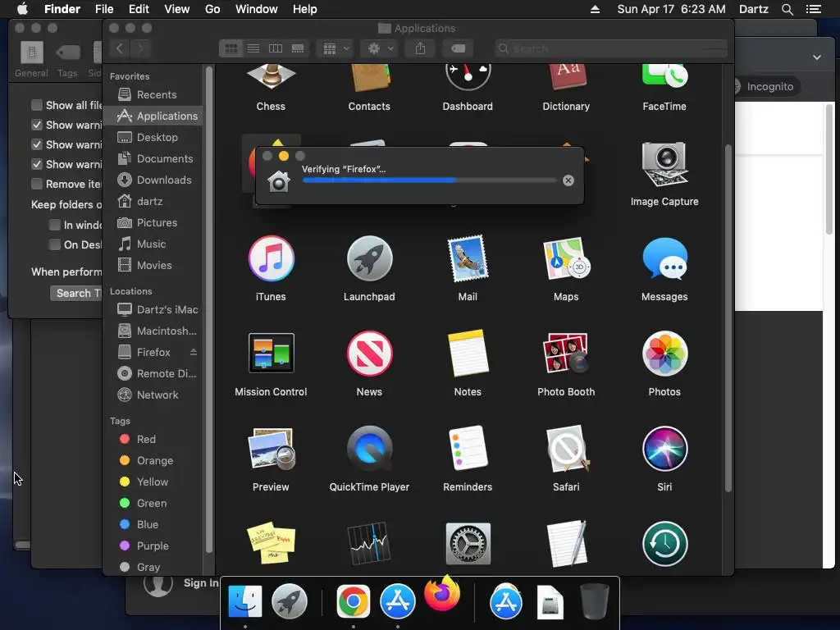This screenshot has width=840, height=630.
Task: Select the Mail application icon
Action: click(468, 258)
